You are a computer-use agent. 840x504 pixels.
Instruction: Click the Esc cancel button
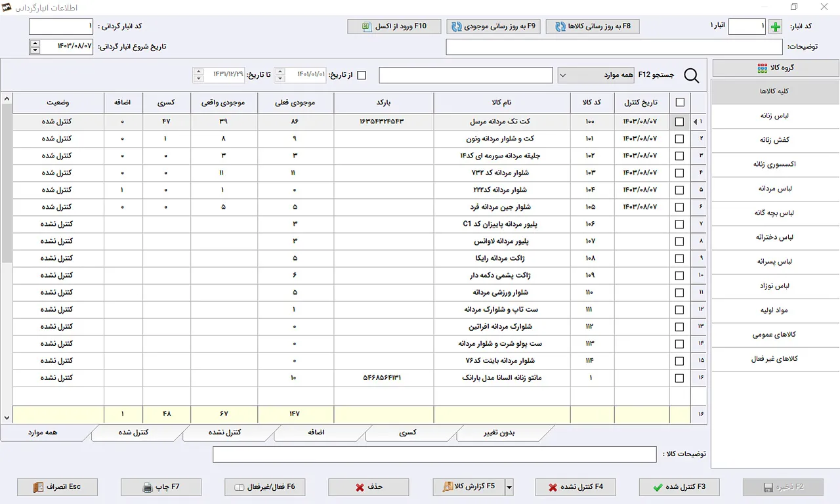(58, 487)
